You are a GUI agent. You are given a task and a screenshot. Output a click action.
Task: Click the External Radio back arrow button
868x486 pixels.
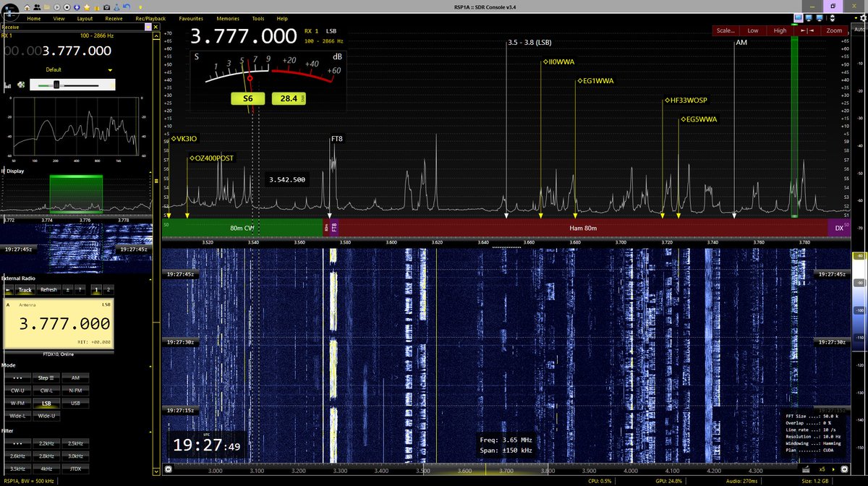(9, 289)
